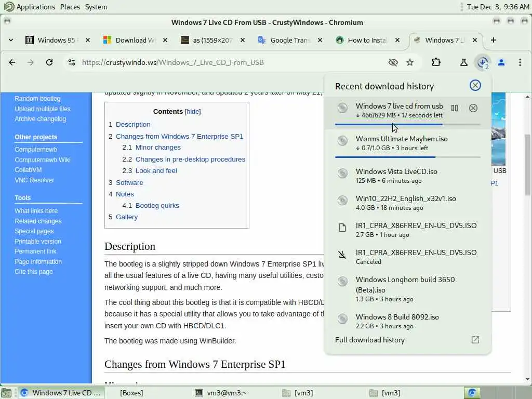Open the clock Tue Dec 3, 9:36 AM
532x399 pixels.
[498, 7]
